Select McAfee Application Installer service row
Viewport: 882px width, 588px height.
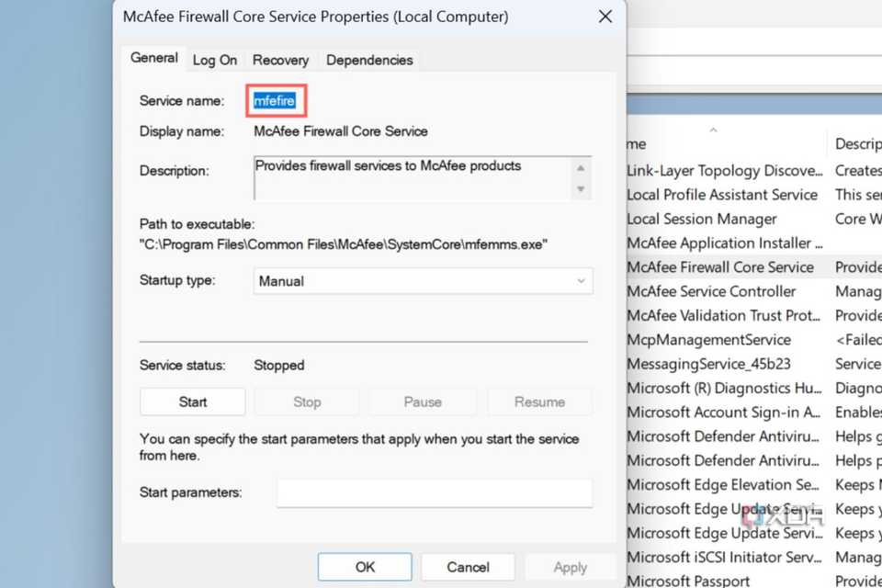[x=719, y=243]
